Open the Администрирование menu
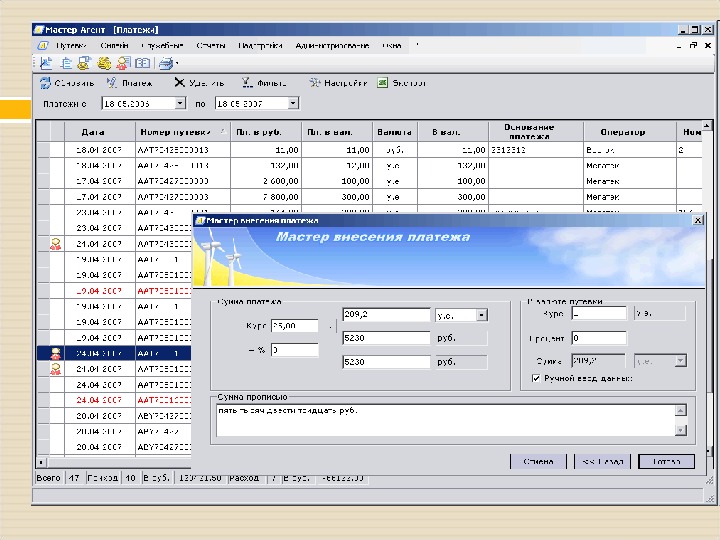Screen dimensions: 720x540 pyautogui.click(x=331, y=45)
